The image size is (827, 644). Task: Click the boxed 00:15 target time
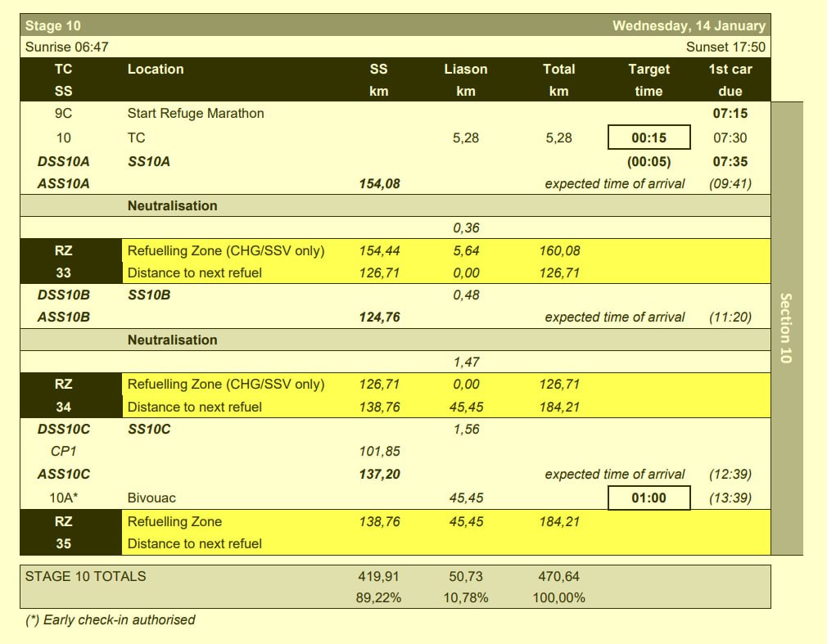[x=649, y=138]
